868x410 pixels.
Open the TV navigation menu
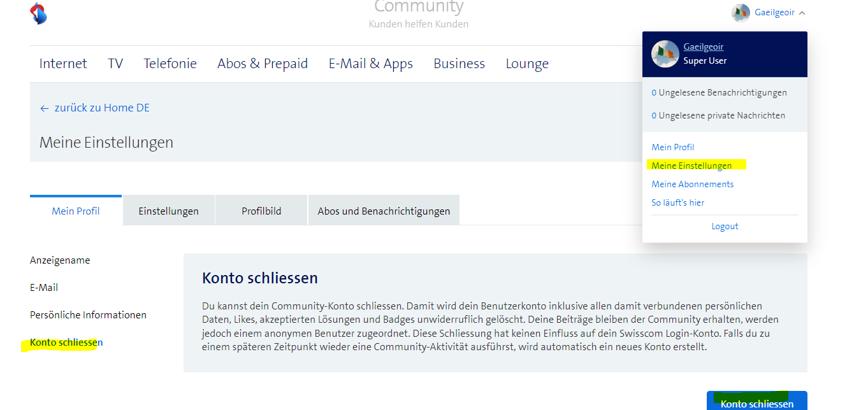point(115,64)
